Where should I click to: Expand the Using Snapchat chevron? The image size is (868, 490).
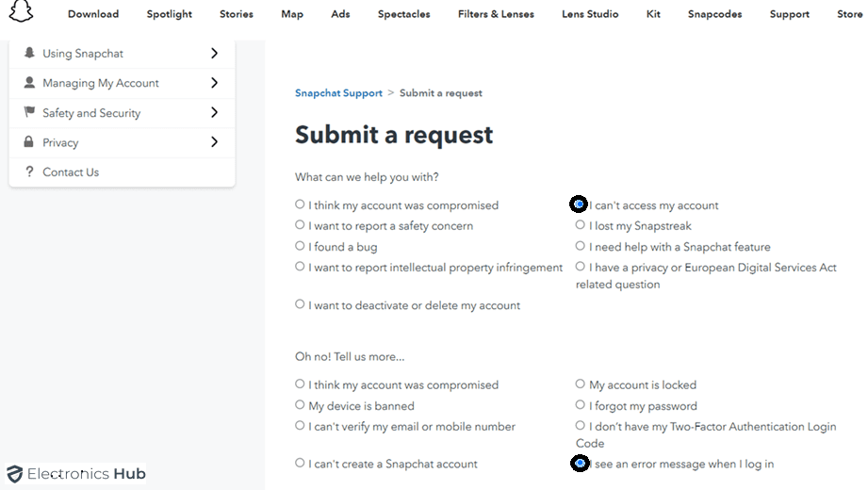[215, 54]
